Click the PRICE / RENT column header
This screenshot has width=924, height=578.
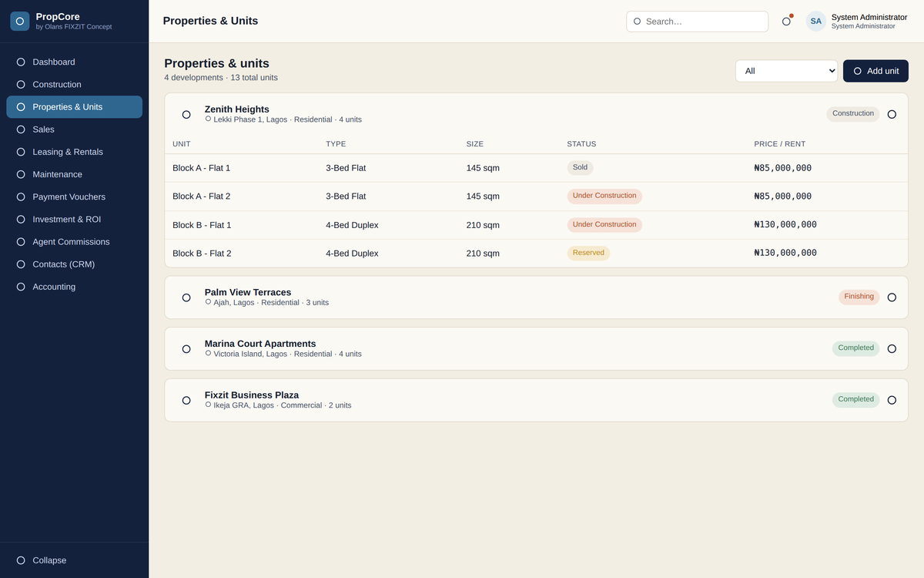(779, 144)
